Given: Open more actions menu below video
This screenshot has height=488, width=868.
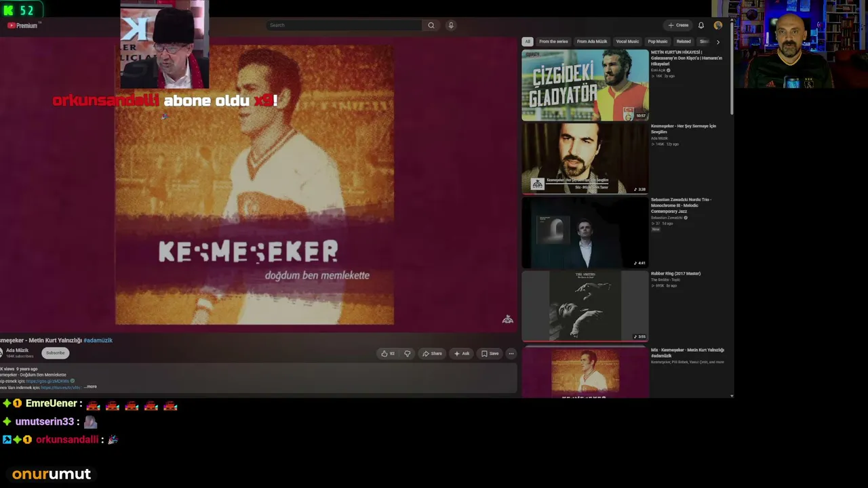Looking at the screenshot, I should (x=511, y=353).
